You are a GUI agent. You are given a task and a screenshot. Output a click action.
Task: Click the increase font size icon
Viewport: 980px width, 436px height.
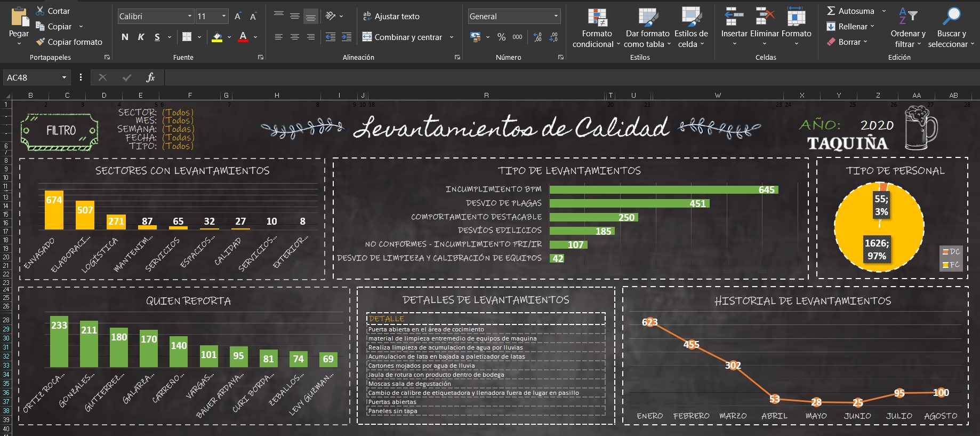pos(238,17)
